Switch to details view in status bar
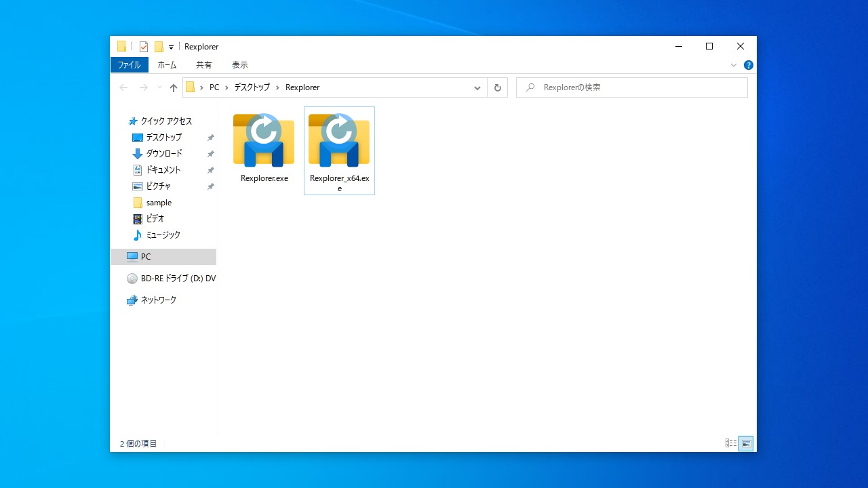 coord(731,443)
